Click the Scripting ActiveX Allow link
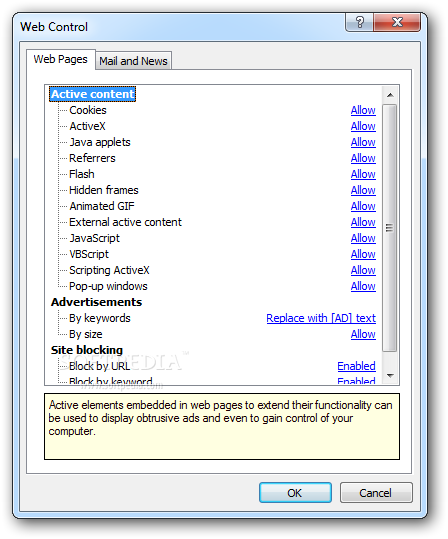448x539 pixels. pos(363,270)
